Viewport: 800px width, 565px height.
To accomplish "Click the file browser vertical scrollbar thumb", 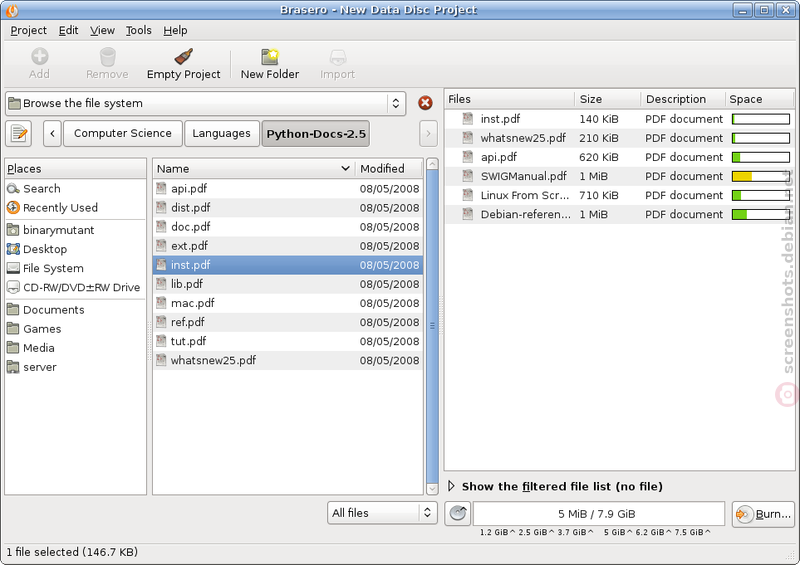I will click(x=432, y=326).
